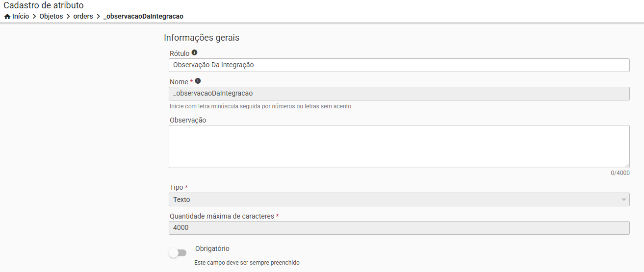Image resolution: width=644 pixels, height=272 pixels.
Task: Focus the Rótulo input field
Action: [x=399, y=65]
